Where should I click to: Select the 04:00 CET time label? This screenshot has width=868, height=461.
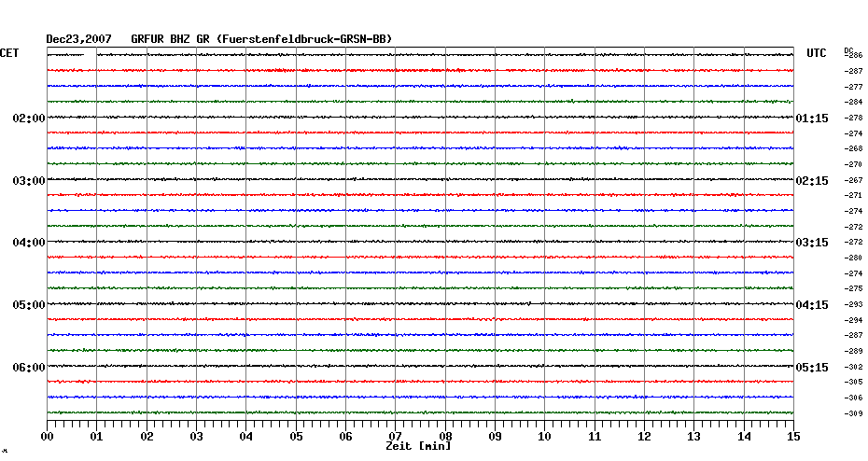(x=29, y=243)
